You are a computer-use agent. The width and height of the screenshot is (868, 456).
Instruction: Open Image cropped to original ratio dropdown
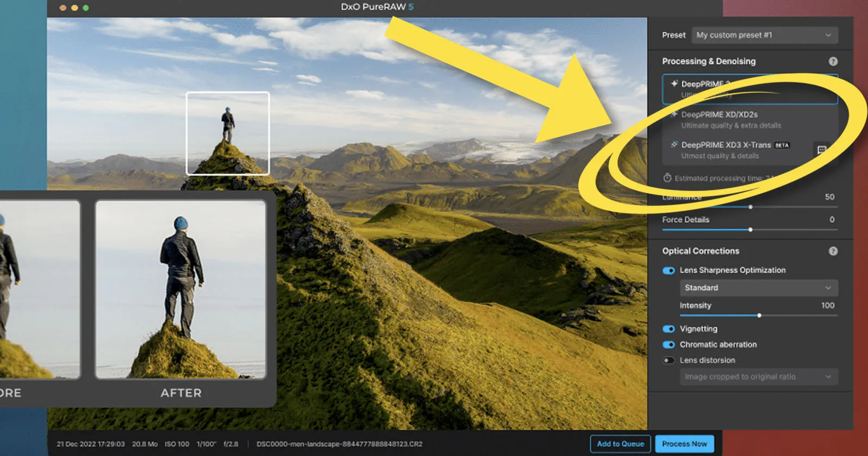759,377
